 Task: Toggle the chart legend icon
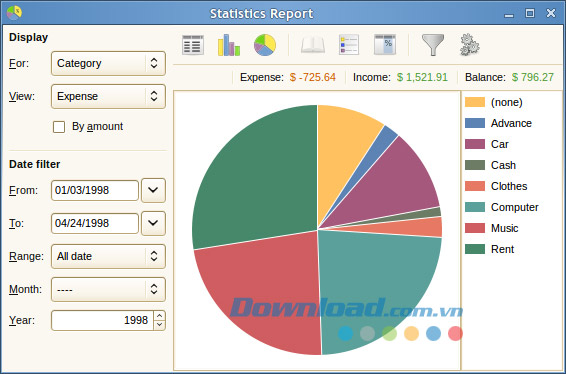point(349,45)
